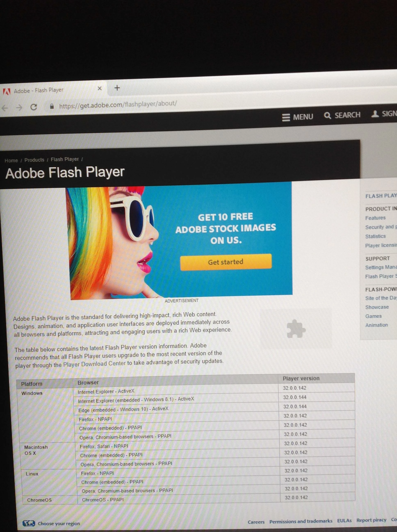Select the Adobe - Flash Player tab
Screen dimensions: 397x532
tap(39, 91)
